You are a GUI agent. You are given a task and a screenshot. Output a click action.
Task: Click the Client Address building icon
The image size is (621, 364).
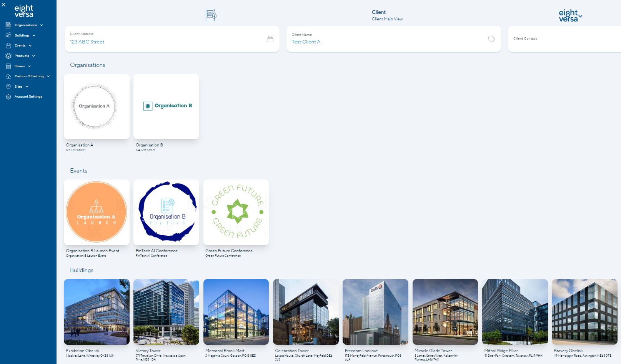270,39
